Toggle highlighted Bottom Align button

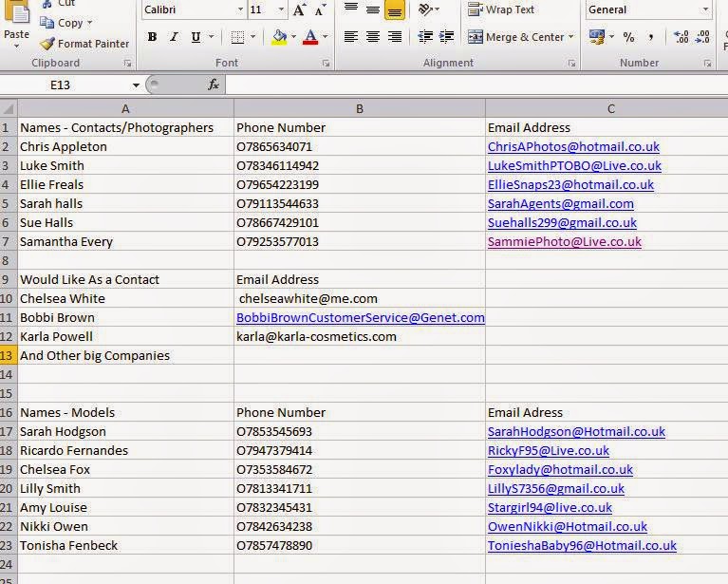pyautogui.click(x=395, y=9)
